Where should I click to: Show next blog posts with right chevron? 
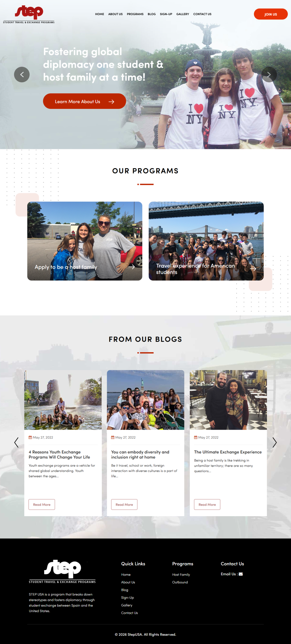click(x=274, y=442)
